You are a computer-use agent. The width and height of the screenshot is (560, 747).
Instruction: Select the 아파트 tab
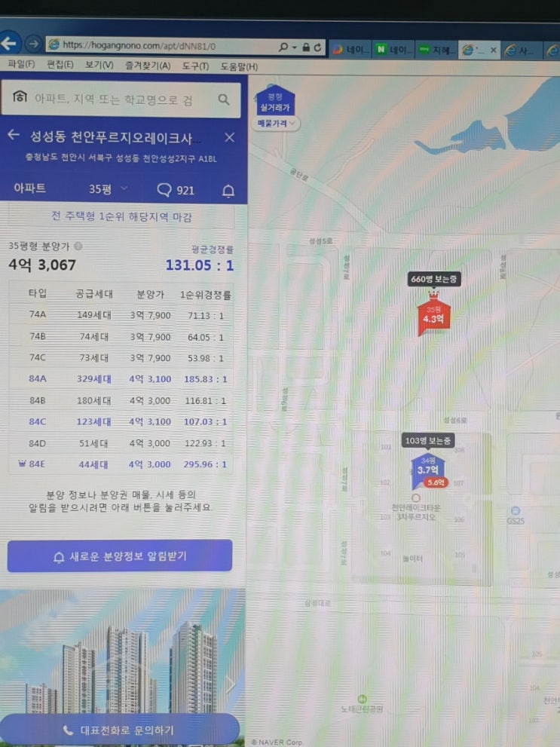tap(29, 188)
